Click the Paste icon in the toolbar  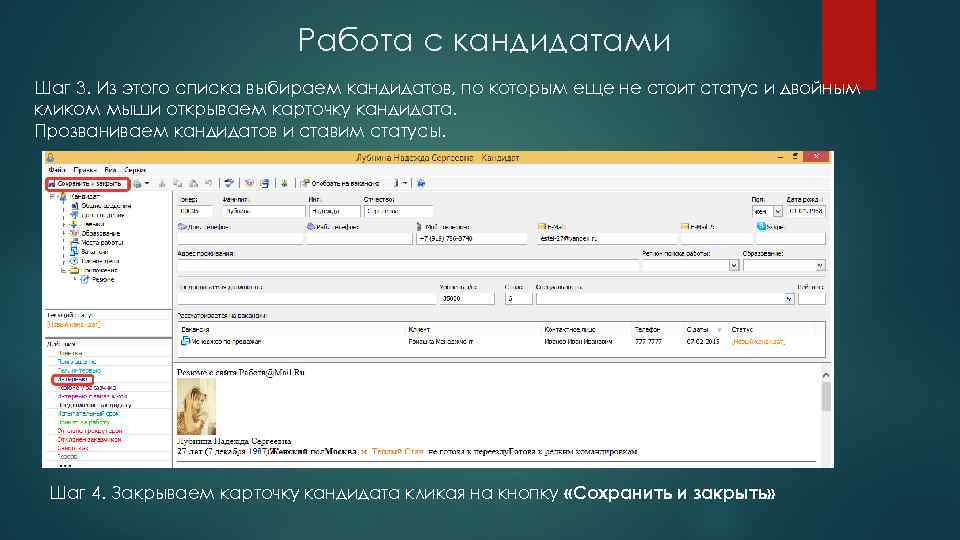click(x=193, y=184)
